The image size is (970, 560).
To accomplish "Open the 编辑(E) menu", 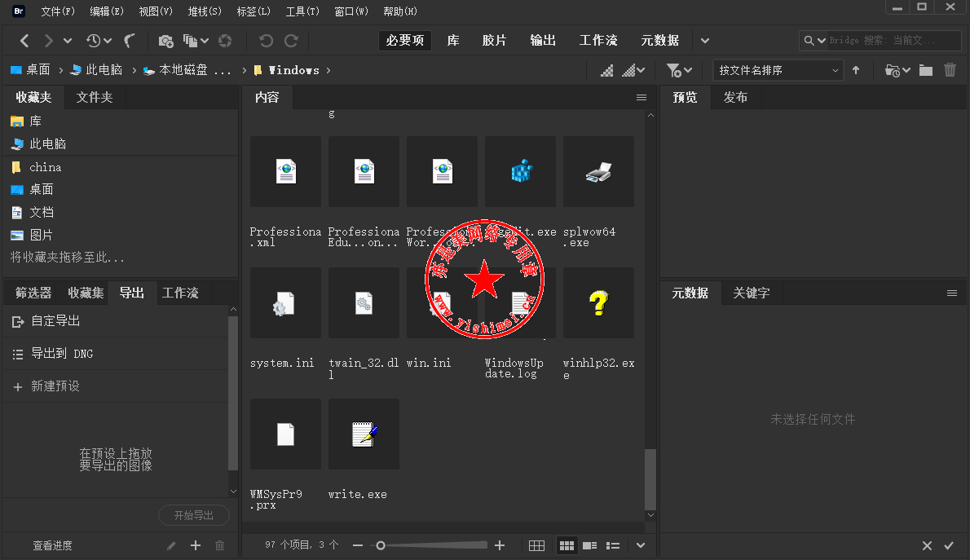I will [x=107, y=11].
